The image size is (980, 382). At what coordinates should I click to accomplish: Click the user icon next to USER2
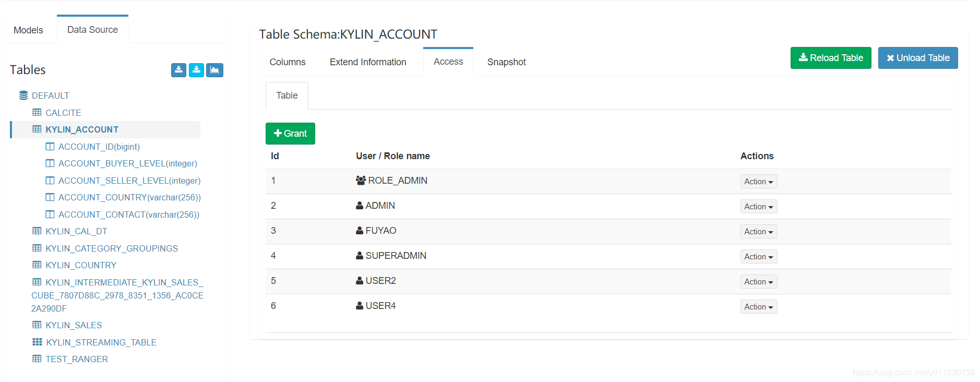click(x=360, y=281)
